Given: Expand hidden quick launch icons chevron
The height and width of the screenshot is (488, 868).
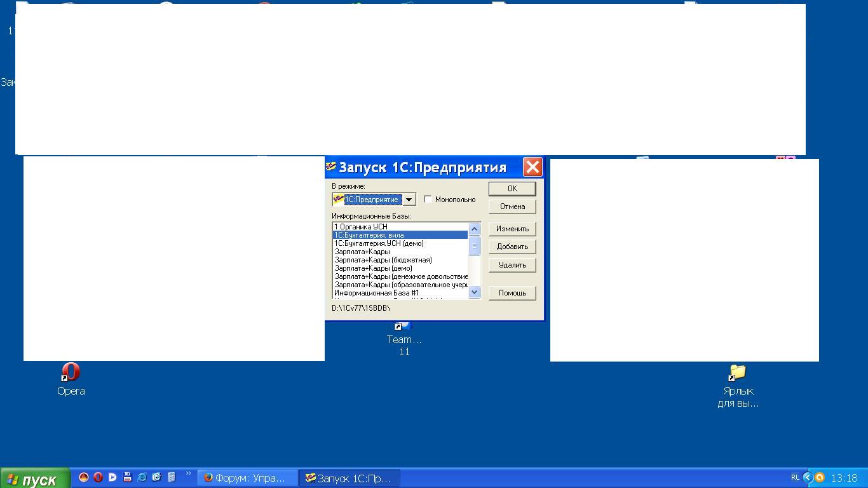Looking at the screenshot, I should [188, 474].
